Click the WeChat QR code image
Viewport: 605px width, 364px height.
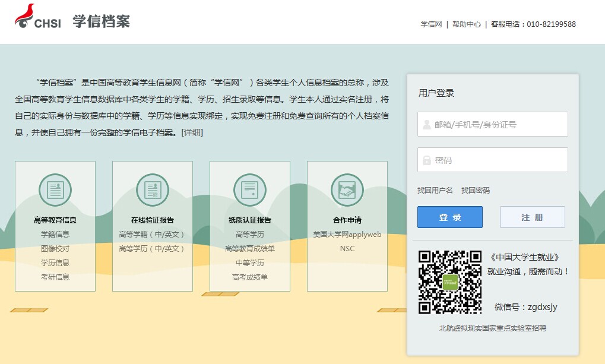pyautogui.click(x=449, y=282)
